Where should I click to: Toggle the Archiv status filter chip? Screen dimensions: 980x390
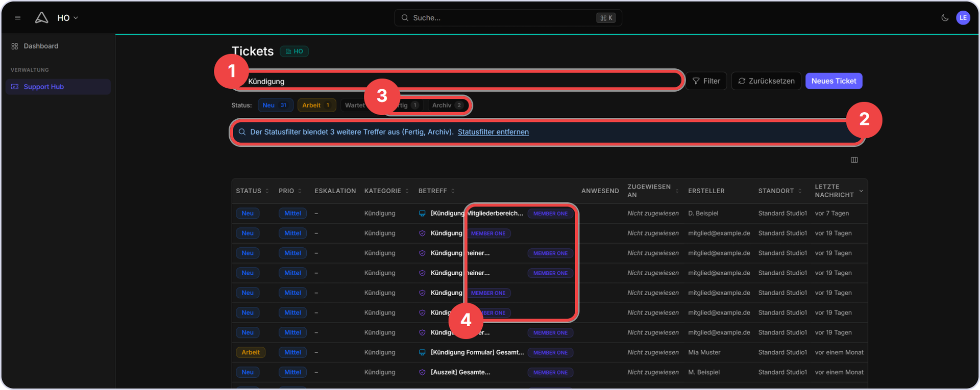point(447,106)
